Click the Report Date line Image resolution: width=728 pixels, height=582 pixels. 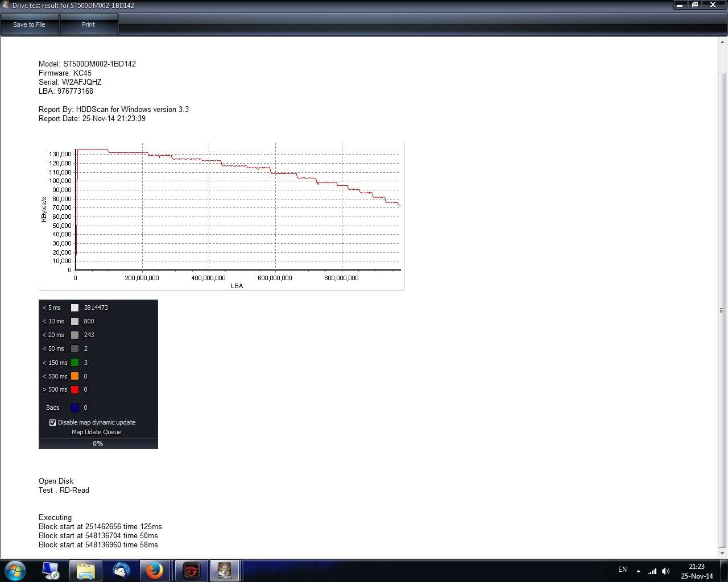[92, 118]
